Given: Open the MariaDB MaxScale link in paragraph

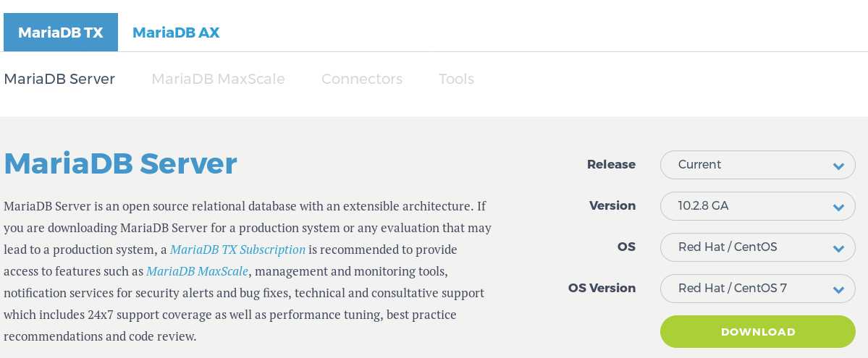Looking at the screenshot, I should coord(197,271).
